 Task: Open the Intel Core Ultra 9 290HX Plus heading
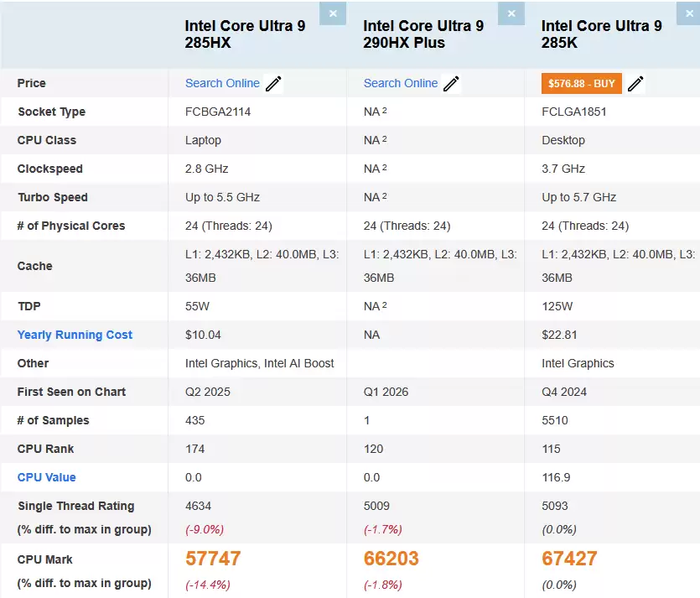click(423, 34)
